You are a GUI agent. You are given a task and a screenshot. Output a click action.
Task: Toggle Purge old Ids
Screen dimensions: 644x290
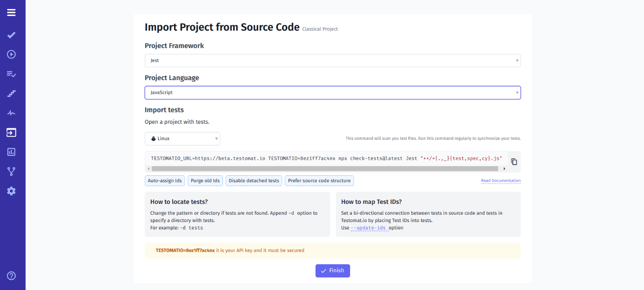click(205, 180)
